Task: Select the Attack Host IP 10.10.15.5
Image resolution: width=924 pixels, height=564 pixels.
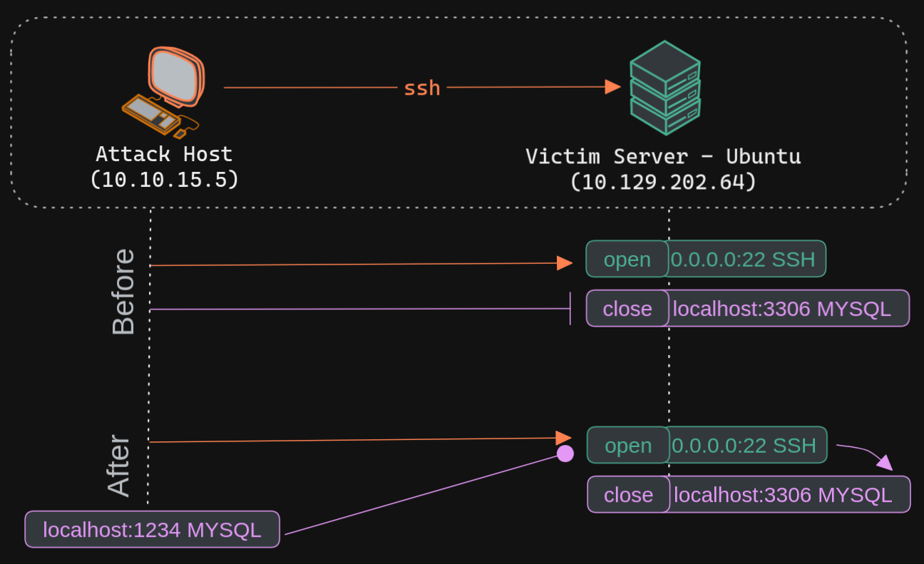Action: [x=164, y=179]
